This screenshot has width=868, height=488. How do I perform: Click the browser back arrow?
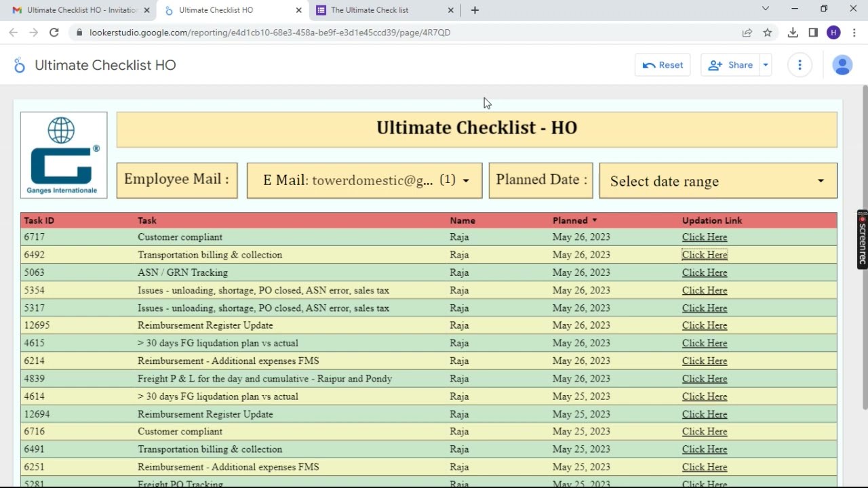[13, 33]
